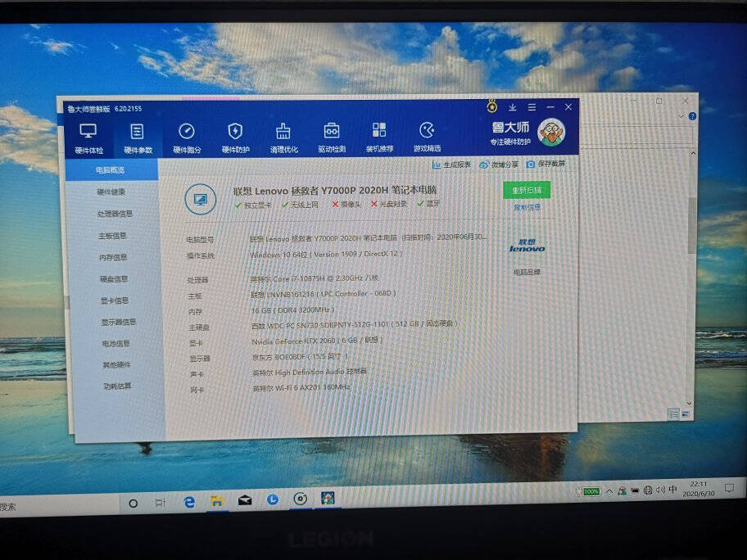Image resolution: width=747 pixels, height=560 pixels.
Task: Click scroll up arrow in background window
Action: [693, 154]
